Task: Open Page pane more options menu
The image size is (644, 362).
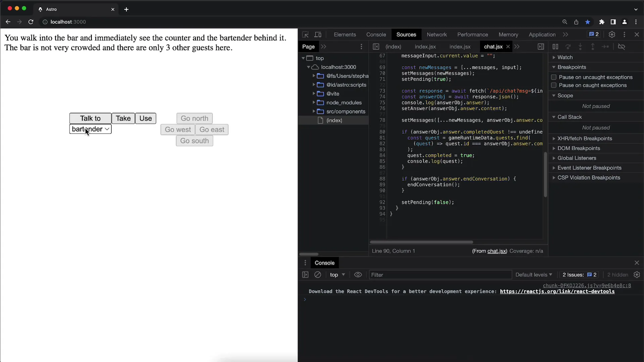Action: pos(361,47)
